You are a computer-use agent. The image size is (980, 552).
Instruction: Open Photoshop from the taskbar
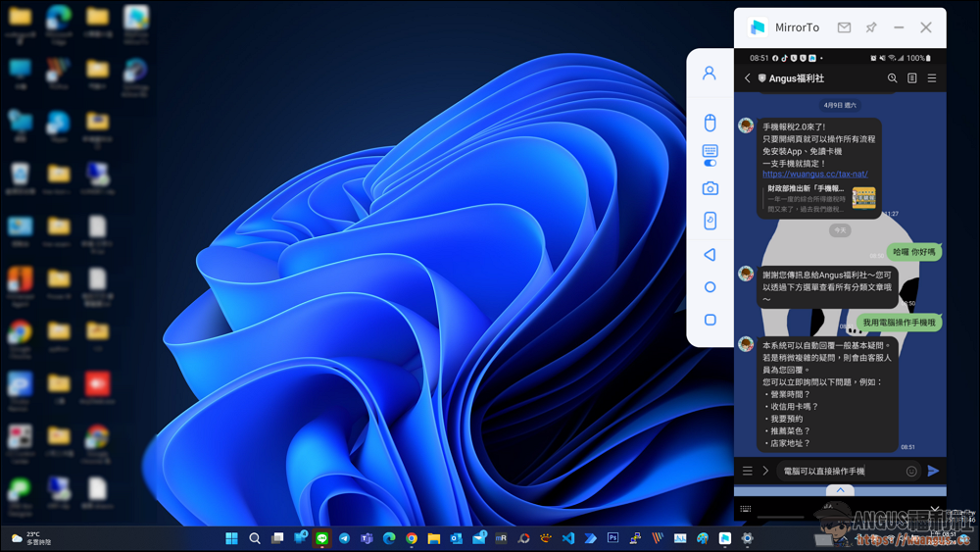pos(612,538)
